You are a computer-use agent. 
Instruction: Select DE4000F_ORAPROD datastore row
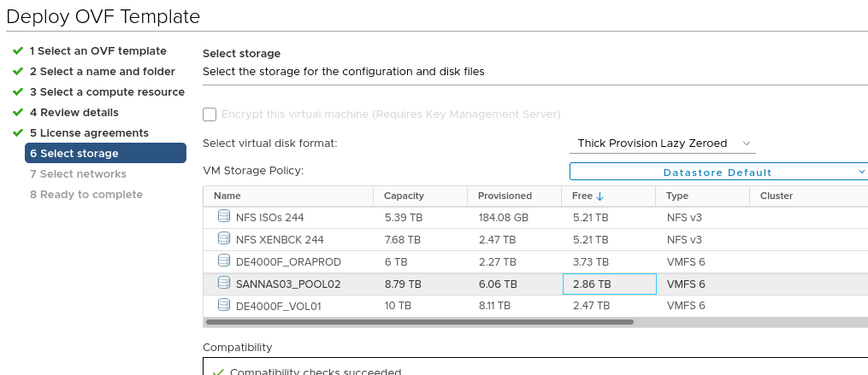click(x=535, y=261)
